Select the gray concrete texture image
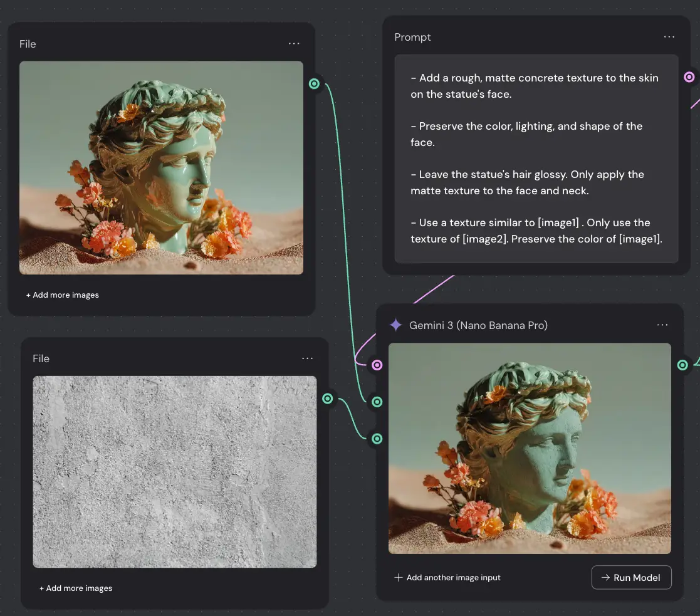 (174, 471)
